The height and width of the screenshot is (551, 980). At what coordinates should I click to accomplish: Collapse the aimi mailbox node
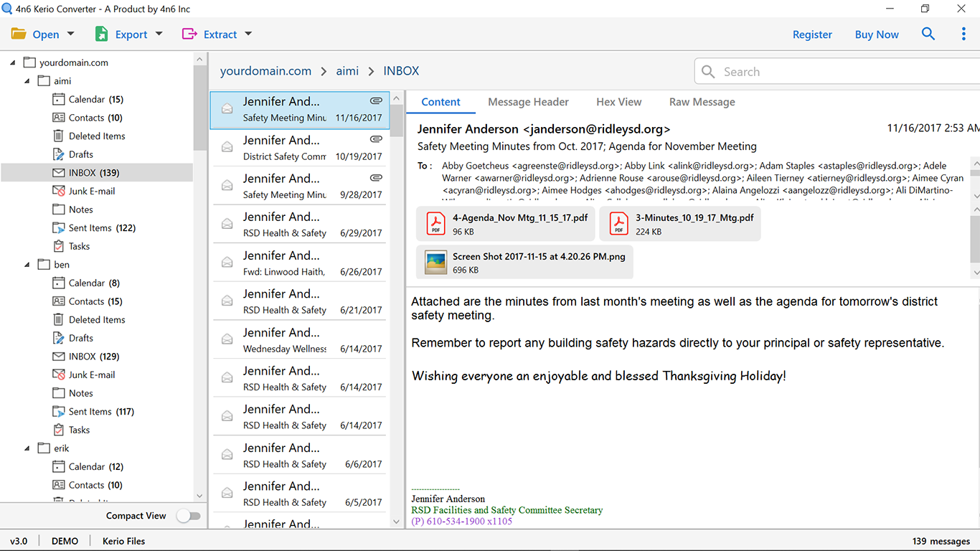[27, 81]
